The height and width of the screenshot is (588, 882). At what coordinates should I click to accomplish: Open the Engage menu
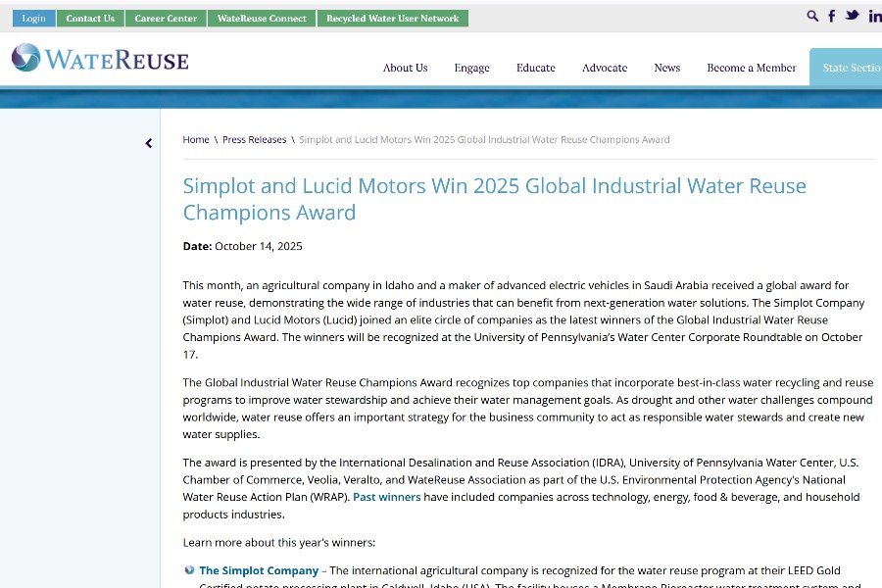(x=471, y=68)
